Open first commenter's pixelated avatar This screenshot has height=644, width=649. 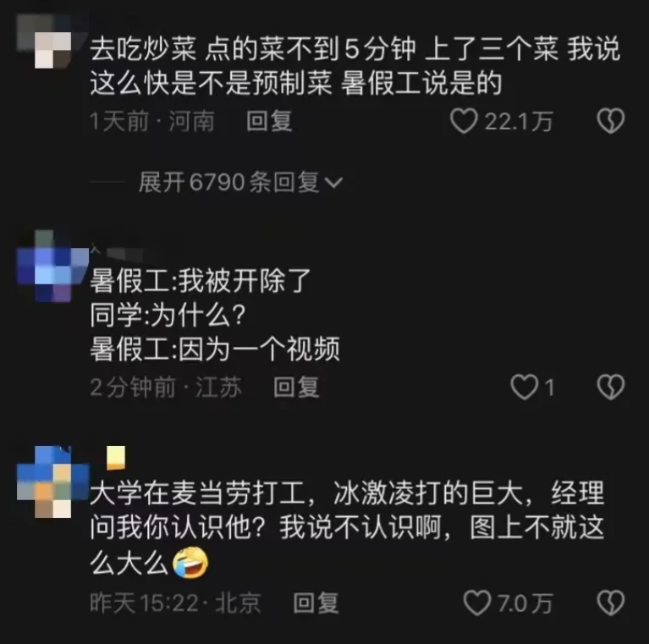click(x=45, y=41)
